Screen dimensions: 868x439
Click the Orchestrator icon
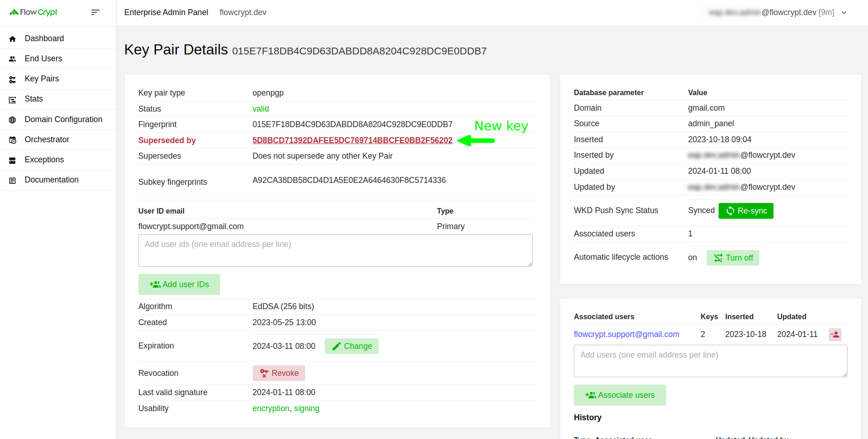click(12, 140)
